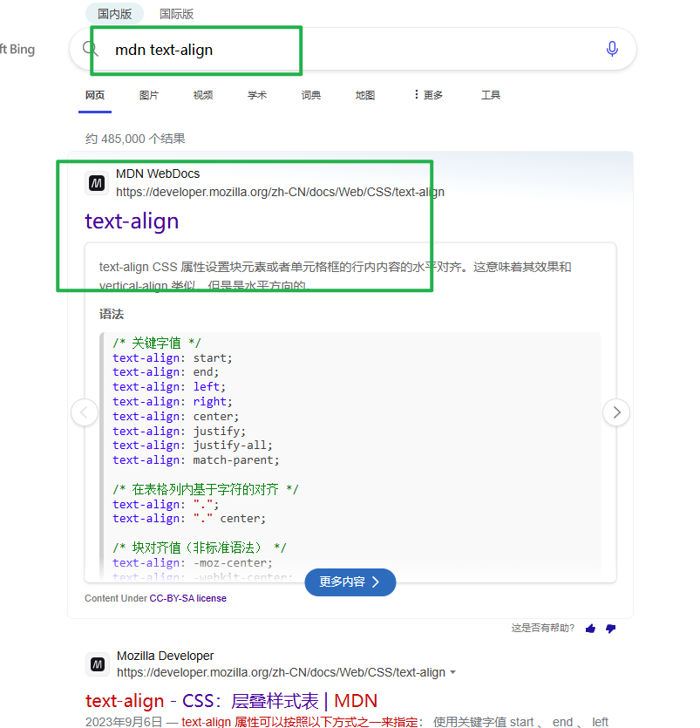Click the Bing logo text

pos(17,49)
